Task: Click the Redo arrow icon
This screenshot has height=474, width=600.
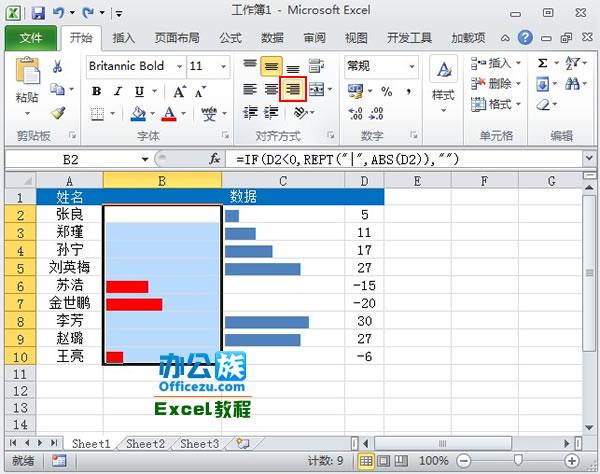Action: (x=89, y=13)
